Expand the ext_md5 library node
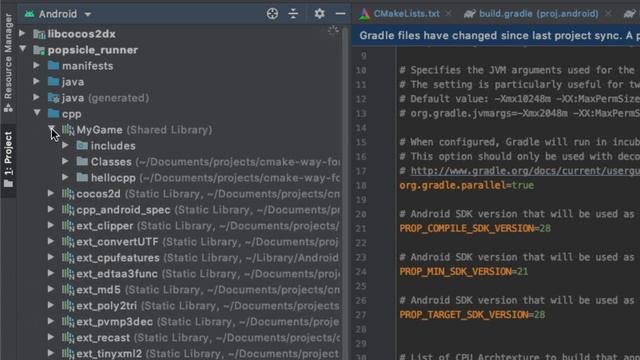640x360 pixels. click(x=51, y=289)
